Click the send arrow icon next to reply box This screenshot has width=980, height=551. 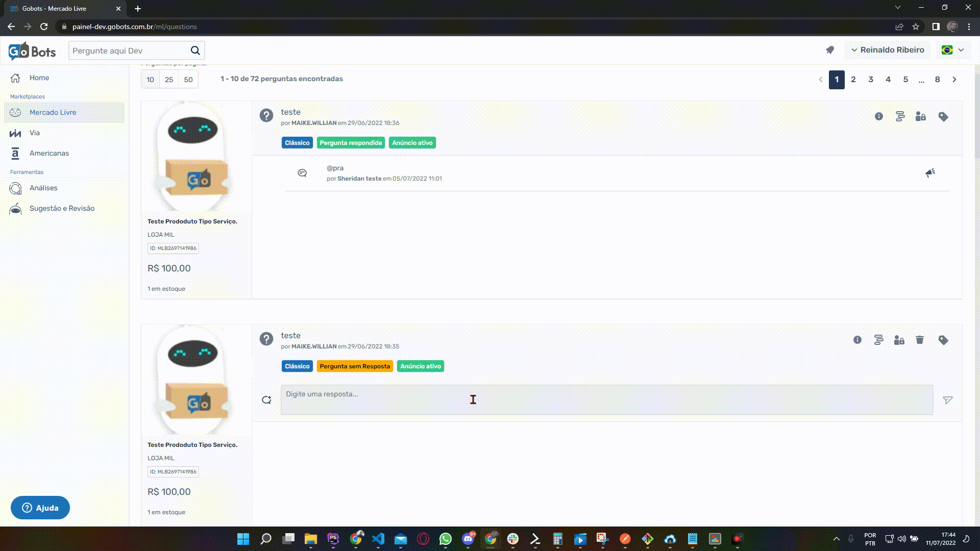(947, 400)
